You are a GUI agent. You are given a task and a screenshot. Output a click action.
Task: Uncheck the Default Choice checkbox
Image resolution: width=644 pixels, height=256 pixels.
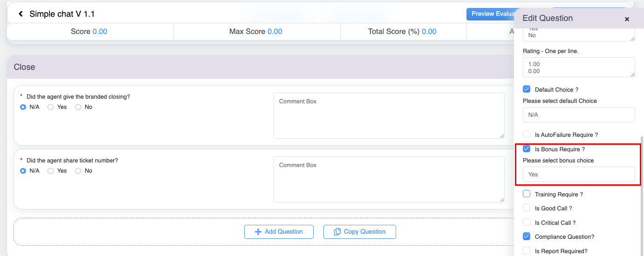(x=527, y=89)
